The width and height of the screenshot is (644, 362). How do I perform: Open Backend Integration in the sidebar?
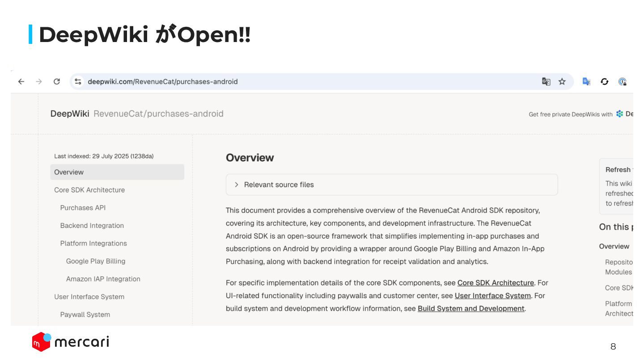(x=92, y=226)
